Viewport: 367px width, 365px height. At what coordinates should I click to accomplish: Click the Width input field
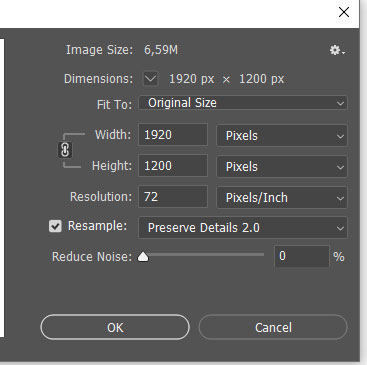point(173,135)
